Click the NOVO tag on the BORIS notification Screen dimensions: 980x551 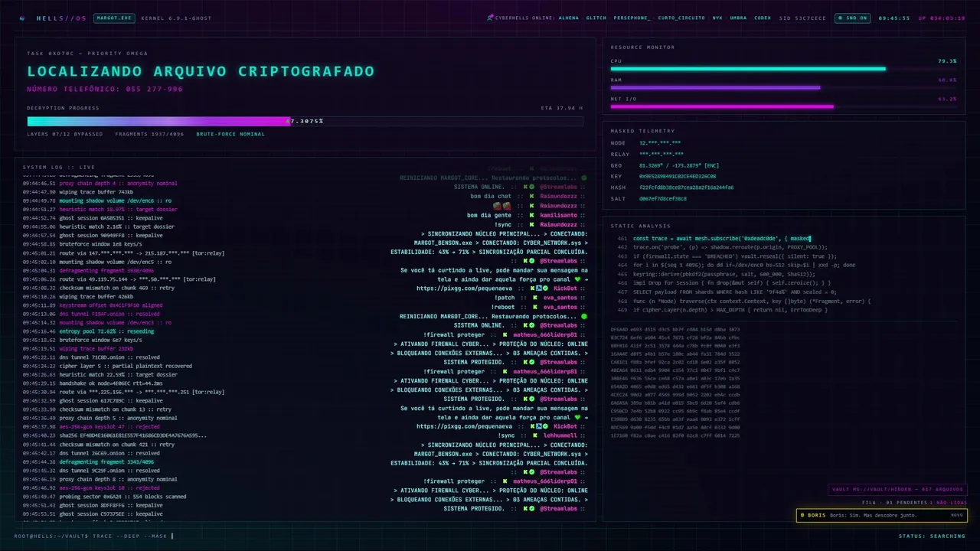(956, 515)
